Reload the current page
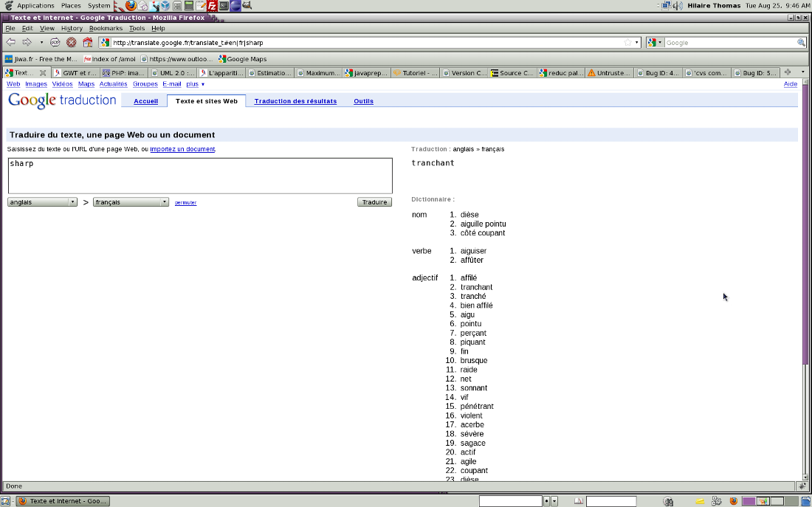 tap(55, 43)
